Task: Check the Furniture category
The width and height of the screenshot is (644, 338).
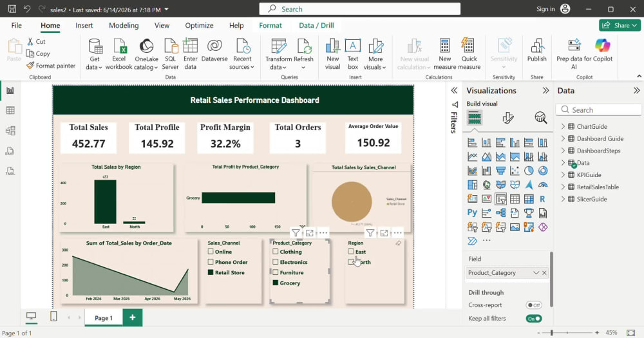Action: click(275, 272)
